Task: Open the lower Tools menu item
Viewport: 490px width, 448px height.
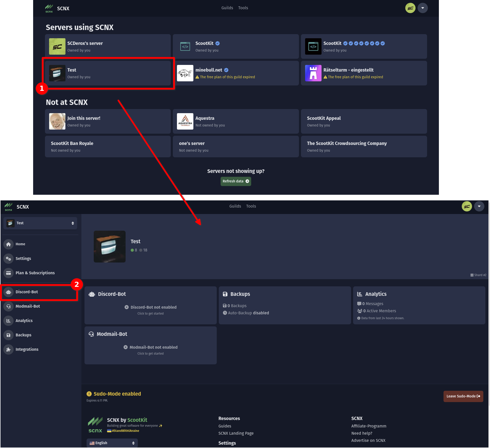Action: click(x=251, y=206)
